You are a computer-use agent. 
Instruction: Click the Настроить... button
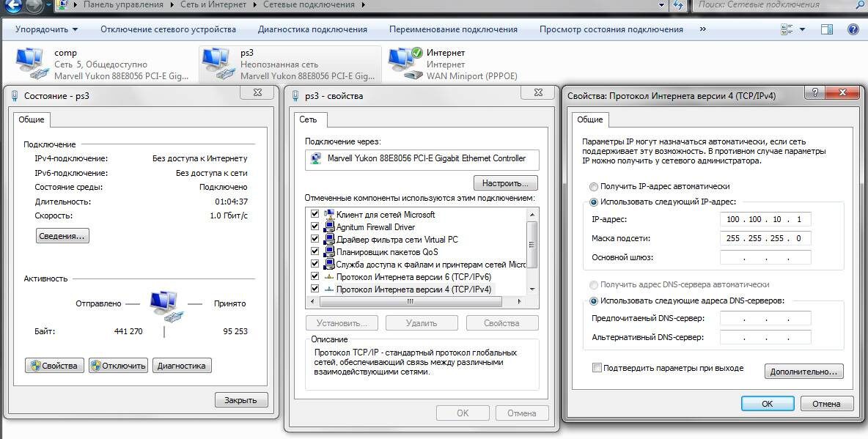click(x=505, y=183)
